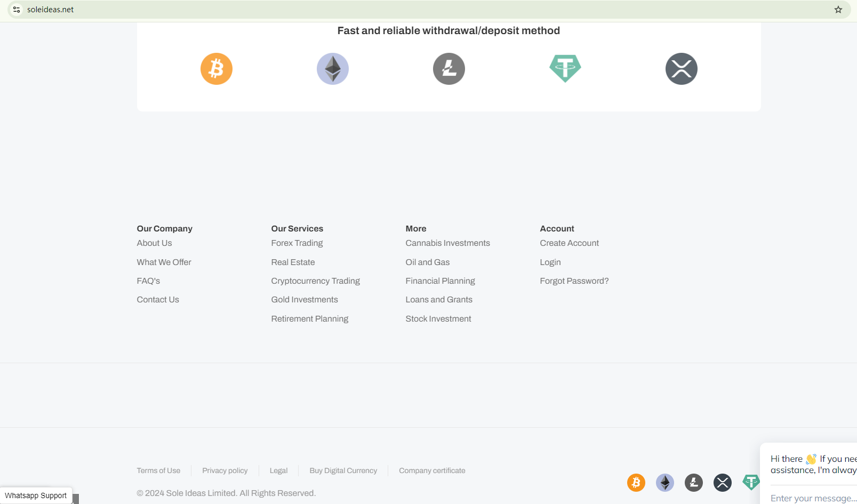The height and width of the screenshot is (504, 857).
Task: Open the Cannabis Investments link
Action: coord(448,243)
